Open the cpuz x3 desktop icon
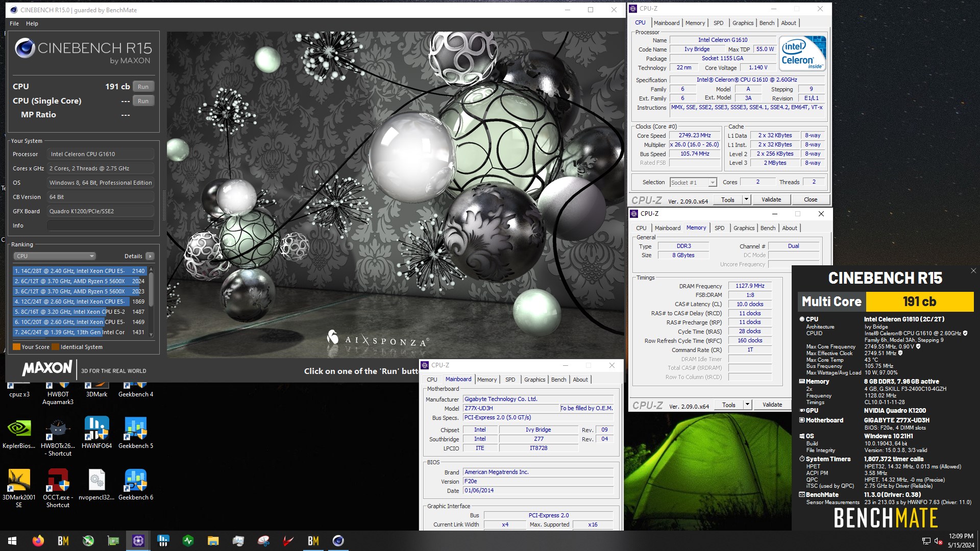 pyautogui.click(x=19, y=390)
